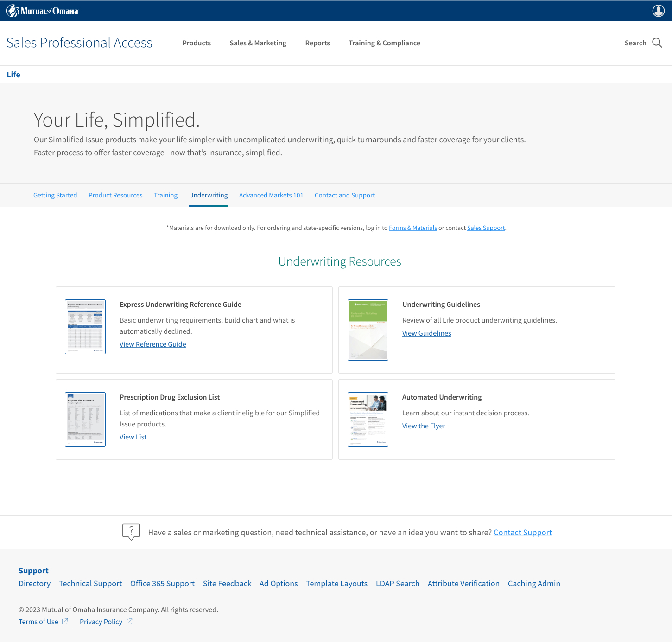Image resolution: width=672 pixels, height=642 pixels.
Task: Open the Reports menu
Action: point(317,43)
